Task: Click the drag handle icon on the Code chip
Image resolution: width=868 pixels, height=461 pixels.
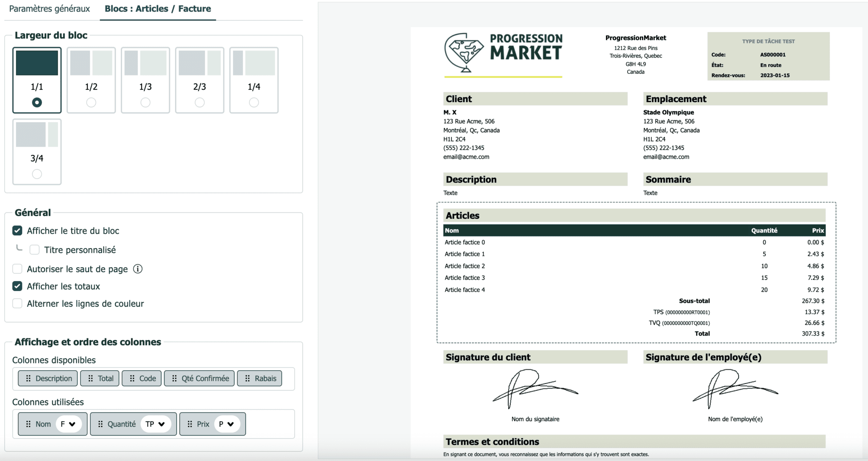Action: click(x=132, y=378)
